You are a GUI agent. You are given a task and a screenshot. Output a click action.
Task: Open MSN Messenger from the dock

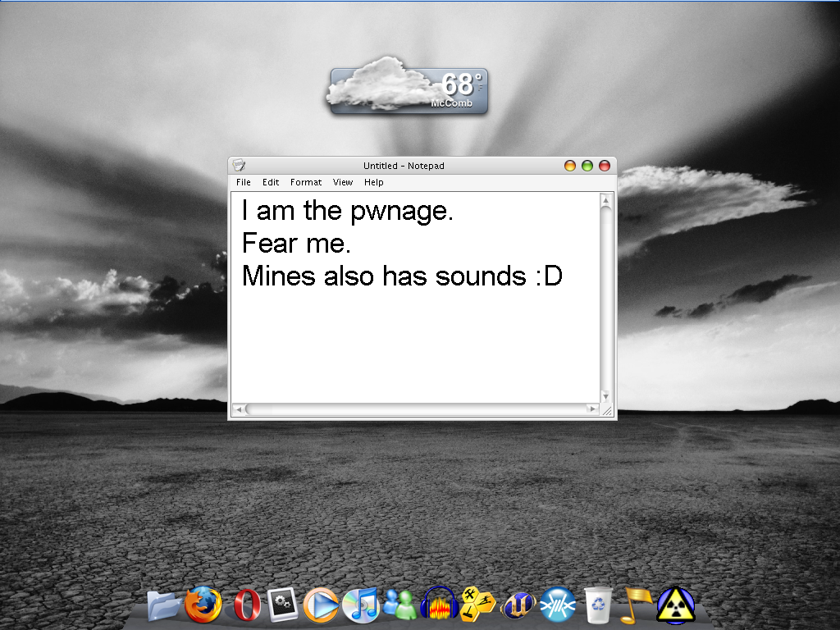[400, 606]
